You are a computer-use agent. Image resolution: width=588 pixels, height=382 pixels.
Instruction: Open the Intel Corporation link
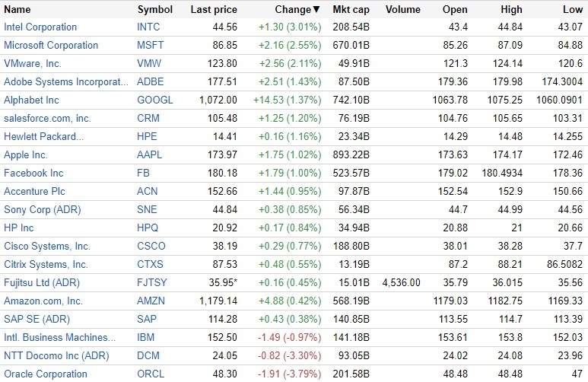[40, 27]
